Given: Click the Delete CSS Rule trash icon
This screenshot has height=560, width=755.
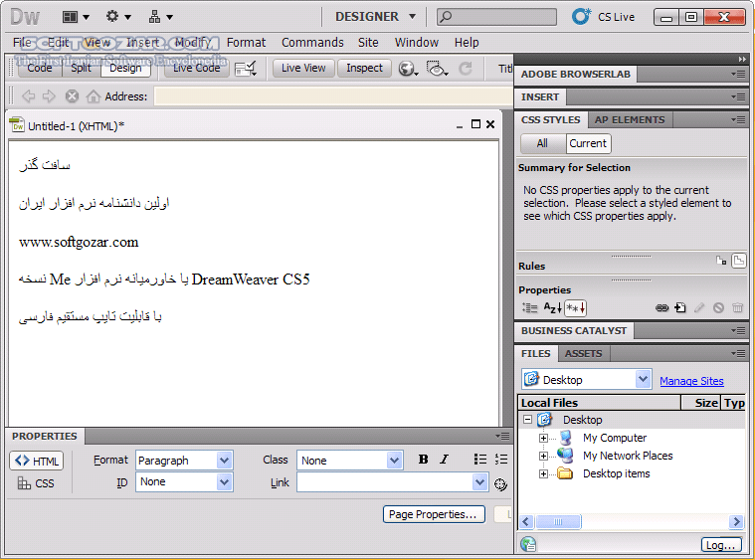Looking at the screenshot, I should click(738, 307).
